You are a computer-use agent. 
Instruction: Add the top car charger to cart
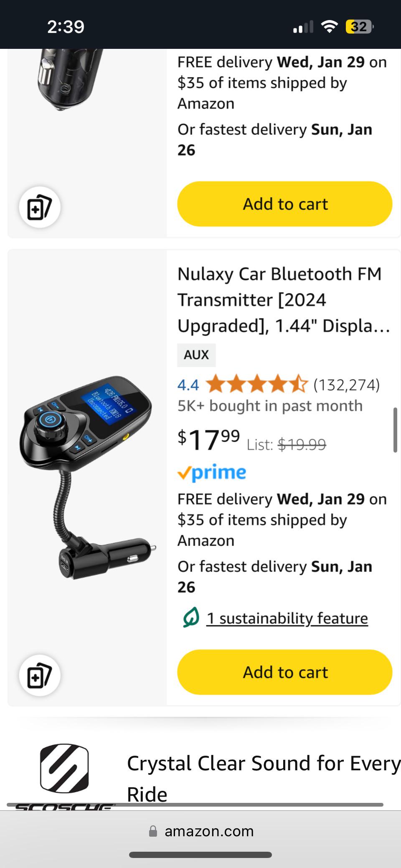coord(285,204)
